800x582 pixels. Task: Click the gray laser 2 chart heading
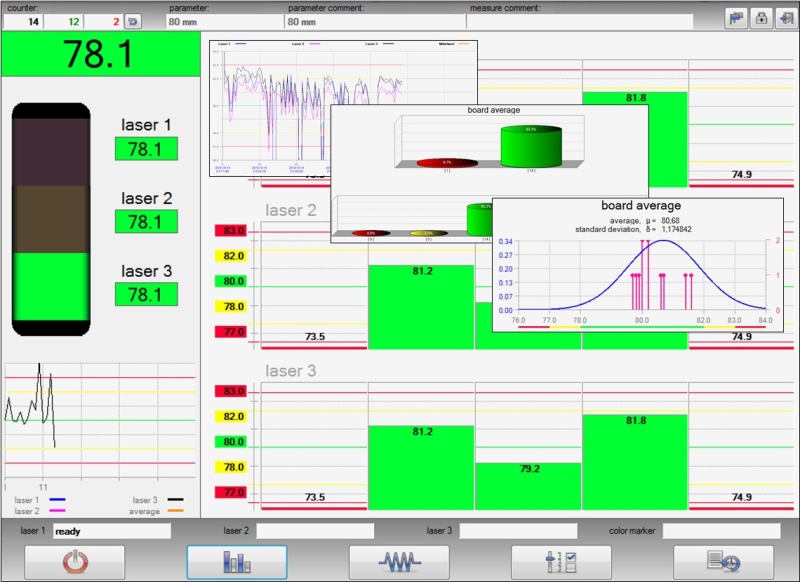point(290,210)
